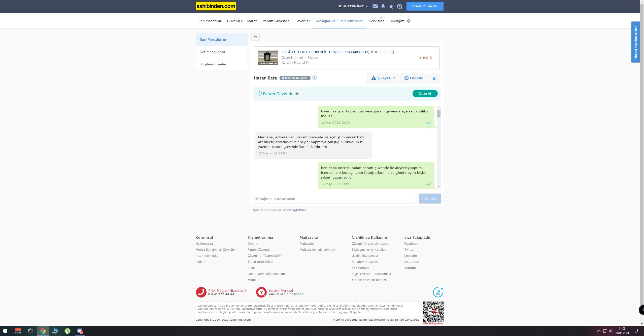Click the Şikayet Et button
Viewport: 644px width, 336px height.
pos(383,78)
